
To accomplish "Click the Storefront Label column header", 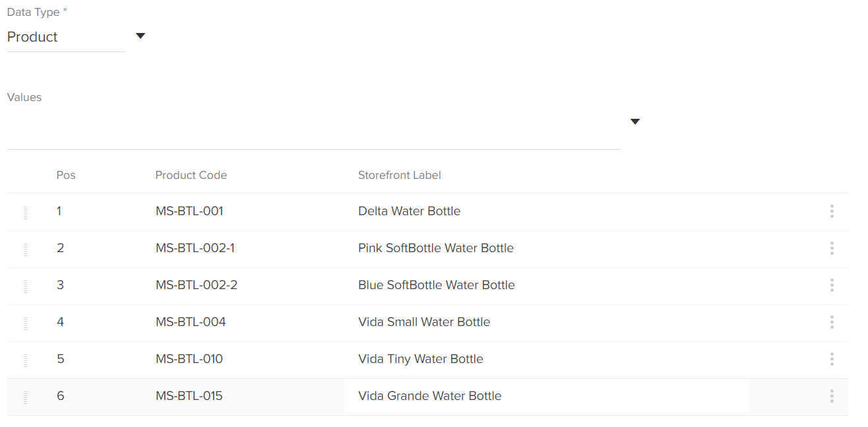I will [399, 175].
